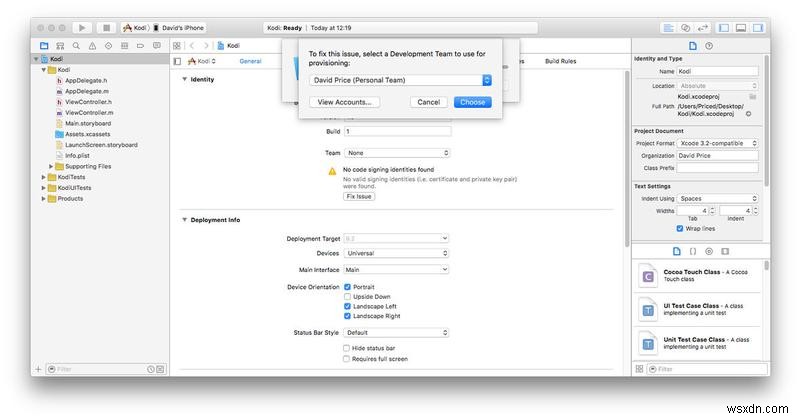Collapse the Deployment Info section triangle
The width and height of the screenshot is (800, 419).
[x=184, y=220]
